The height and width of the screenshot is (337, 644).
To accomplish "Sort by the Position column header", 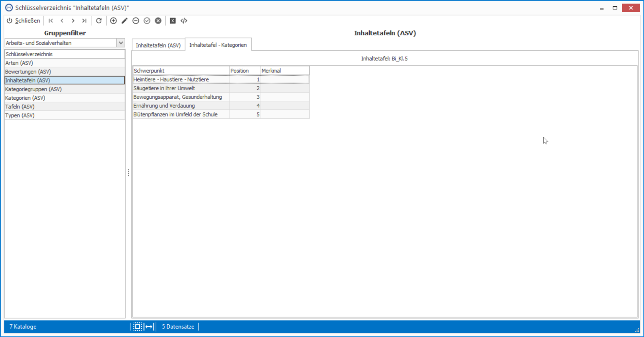I will tap(245, 71).
